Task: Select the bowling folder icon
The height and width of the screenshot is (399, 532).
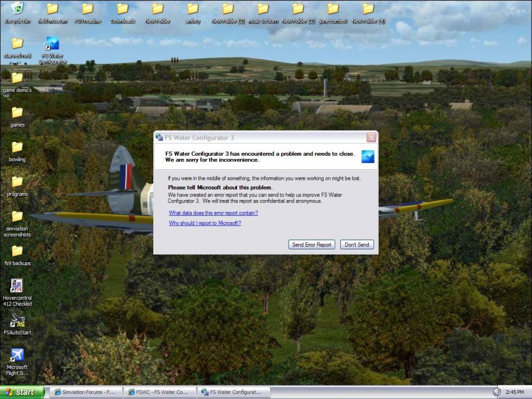Action: click(x=17, y=152)
